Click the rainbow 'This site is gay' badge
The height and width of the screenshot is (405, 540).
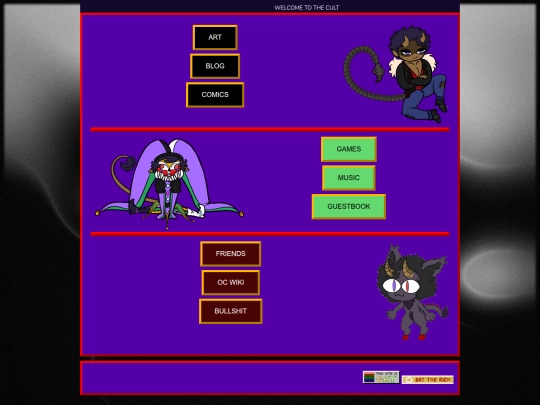tap(381, 377)
